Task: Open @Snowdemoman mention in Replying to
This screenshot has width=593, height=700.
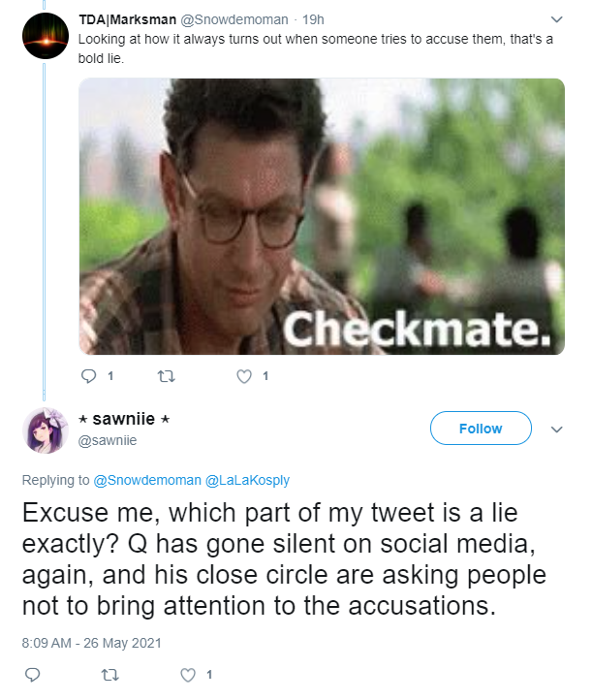Action: 147,480
